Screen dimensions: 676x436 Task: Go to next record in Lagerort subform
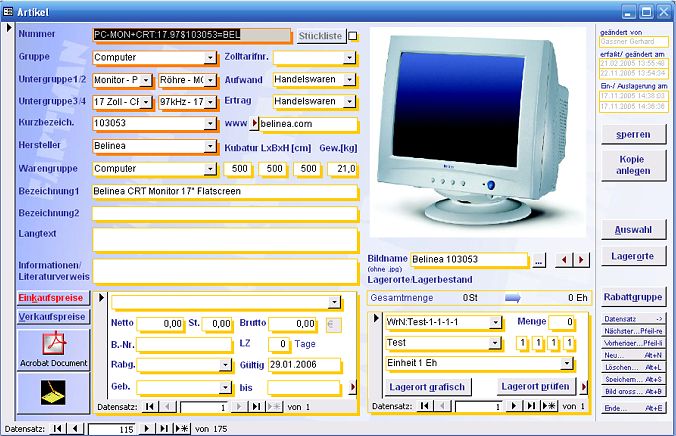pos(513,406)
